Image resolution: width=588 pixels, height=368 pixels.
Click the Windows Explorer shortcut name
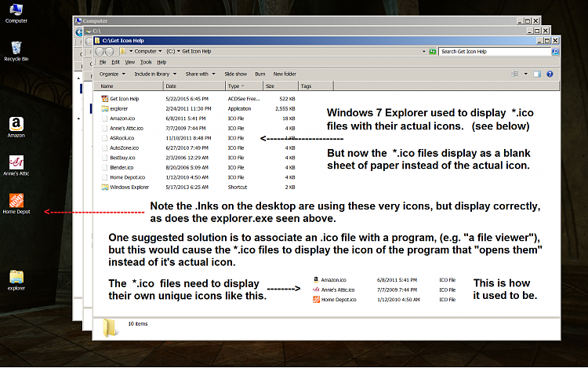[129, 187]
